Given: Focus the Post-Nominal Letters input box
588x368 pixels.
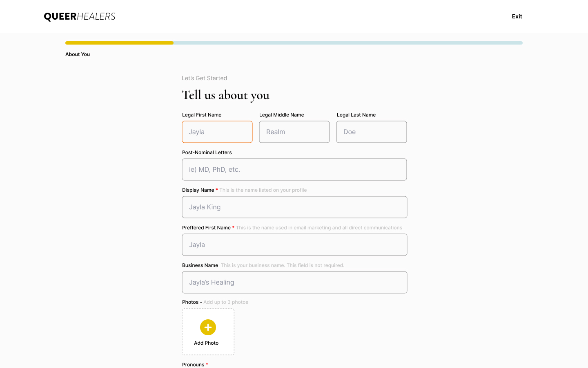Looking at the screenshot, I should pyautogui.click(x=294, y=170).
